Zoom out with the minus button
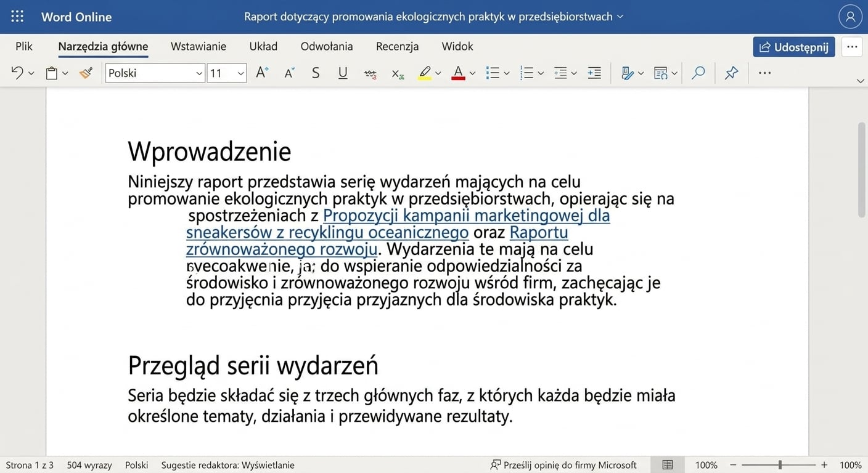This screenshot has height=473, width=868. (733, 465)
